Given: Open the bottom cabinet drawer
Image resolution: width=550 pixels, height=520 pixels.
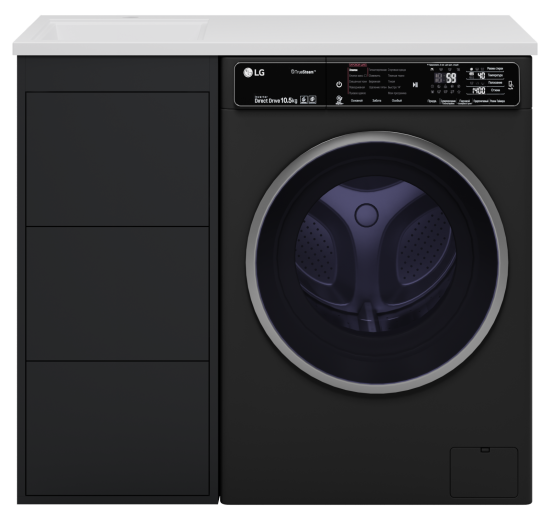Looking at the screenshot, I should (118, 428).
